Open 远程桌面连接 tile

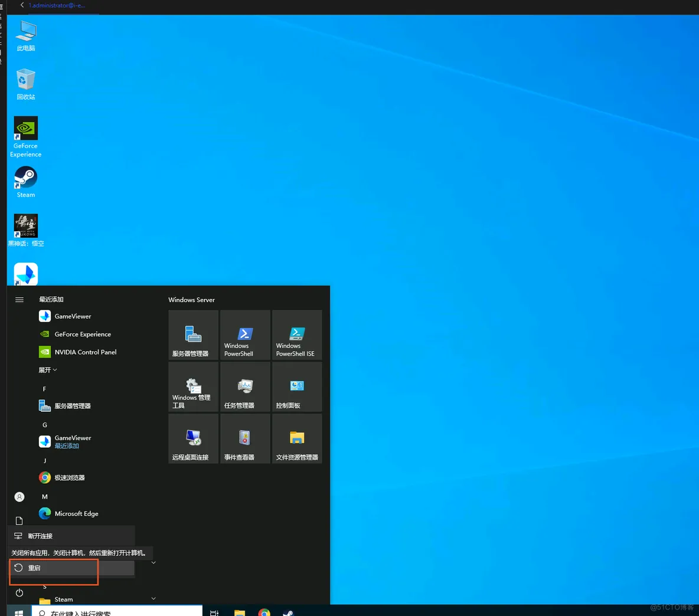(x=194, y=439)
